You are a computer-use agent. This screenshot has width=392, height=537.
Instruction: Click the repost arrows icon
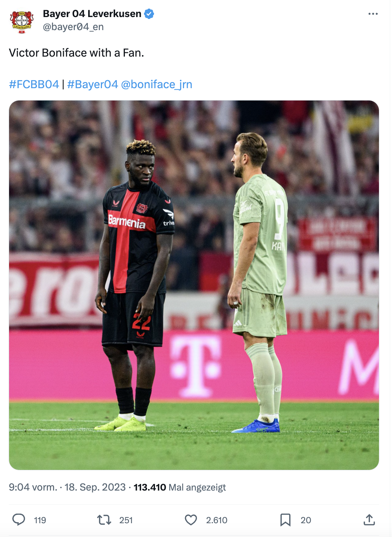(x=104, y=520)
